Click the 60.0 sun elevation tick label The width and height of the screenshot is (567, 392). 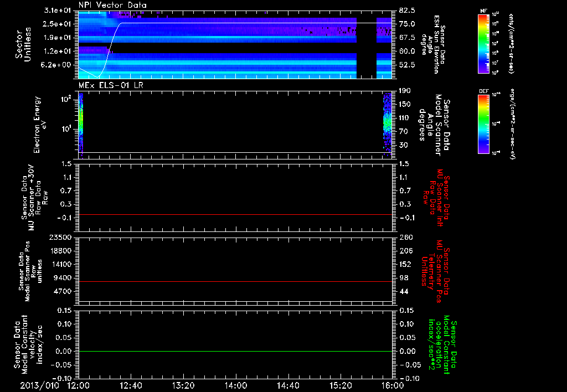pos(407,51)
